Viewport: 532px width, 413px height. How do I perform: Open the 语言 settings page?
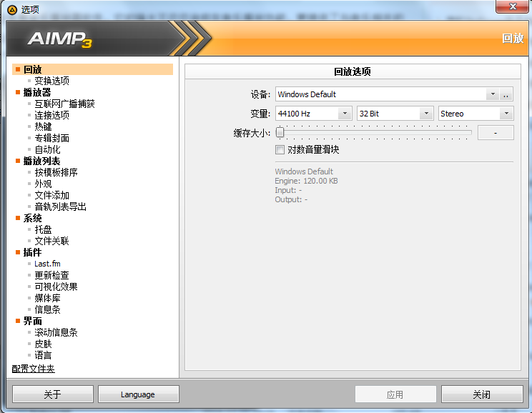point(43,355)
